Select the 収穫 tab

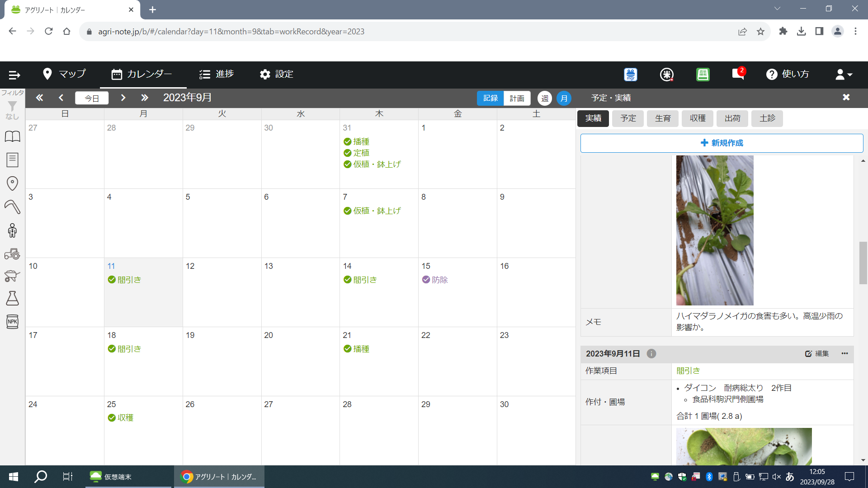tap(698, 118)
